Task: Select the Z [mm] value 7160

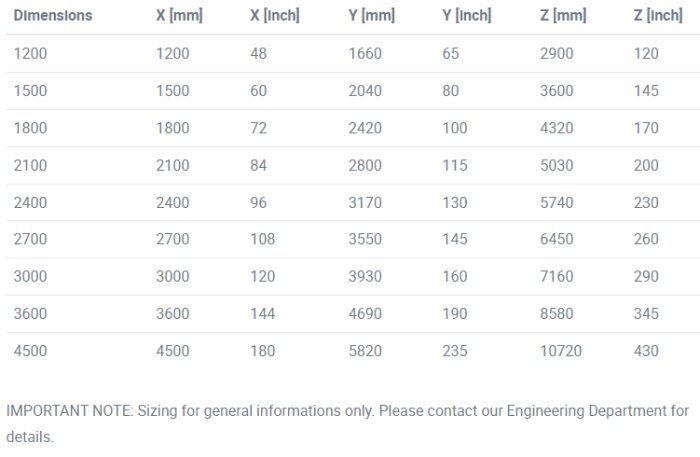Action: (556, 277)
